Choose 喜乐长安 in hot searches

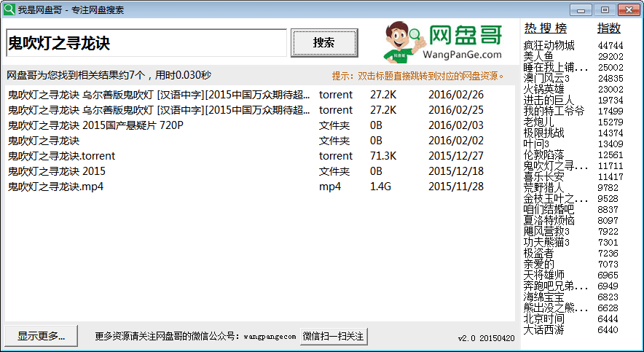543,176
